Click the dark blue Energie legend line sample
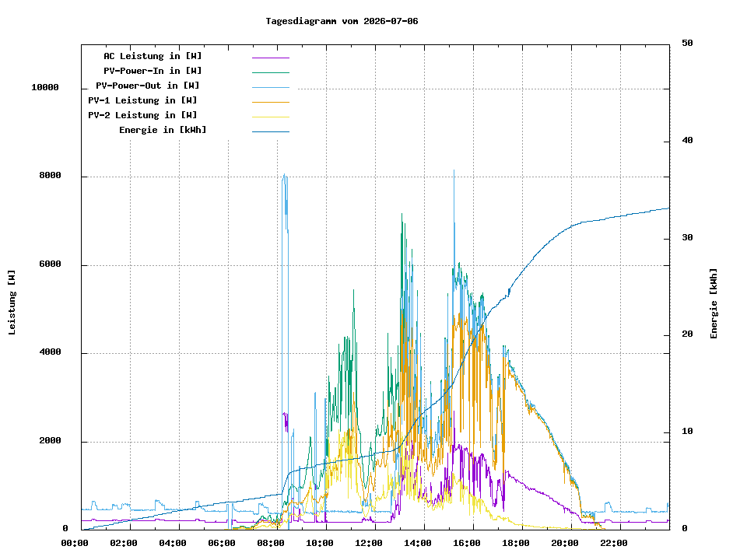 (271, 131)
